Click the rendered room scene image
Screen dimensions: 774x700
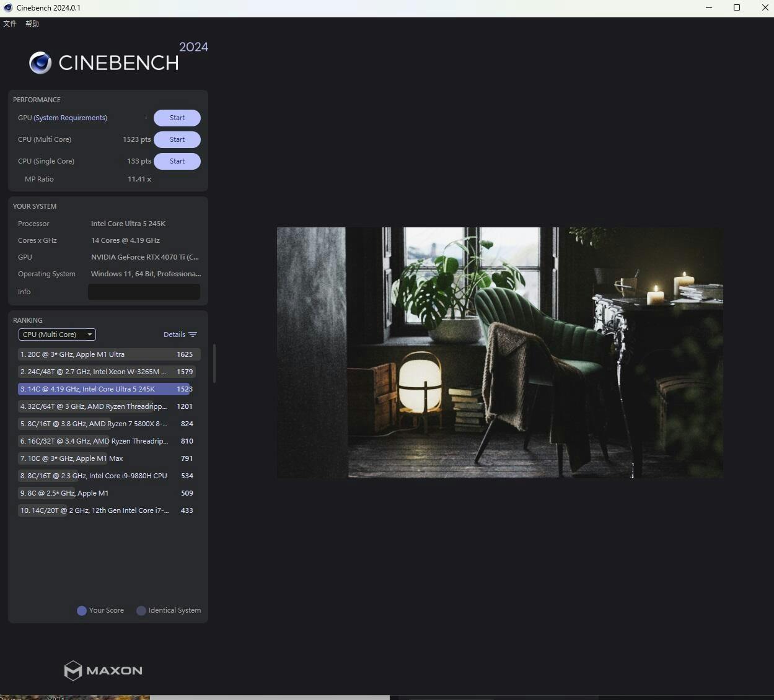[x=499, y=352]
